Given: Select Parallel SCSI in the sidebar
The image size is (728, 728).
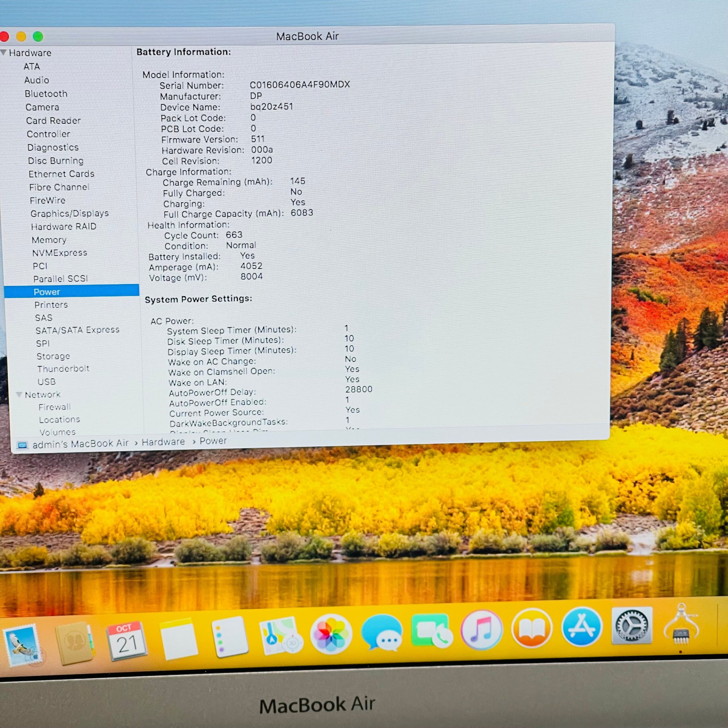Looking at the screenshot, I should pos(60,279).
